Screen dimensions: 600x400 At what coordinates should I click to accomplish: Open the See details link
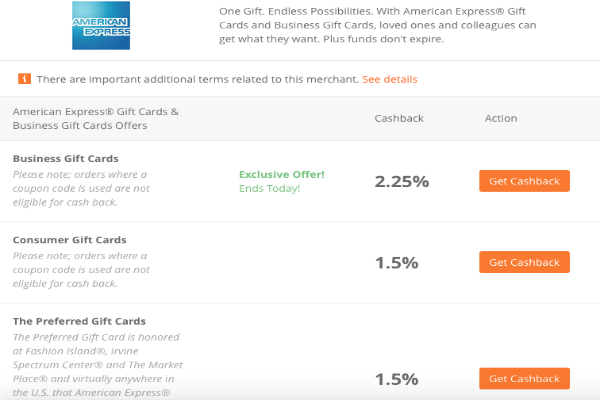tap(390, 79)
